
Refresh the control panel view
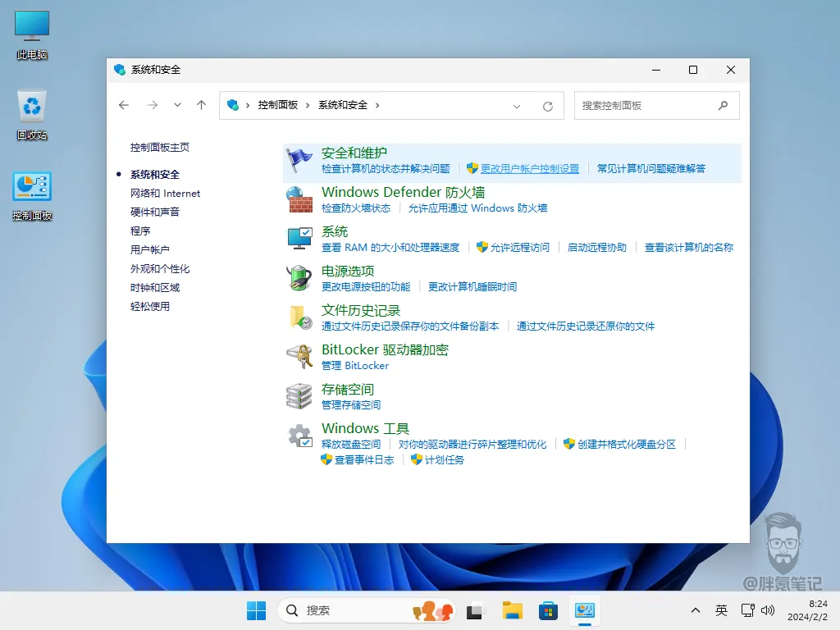coord(547,106)
